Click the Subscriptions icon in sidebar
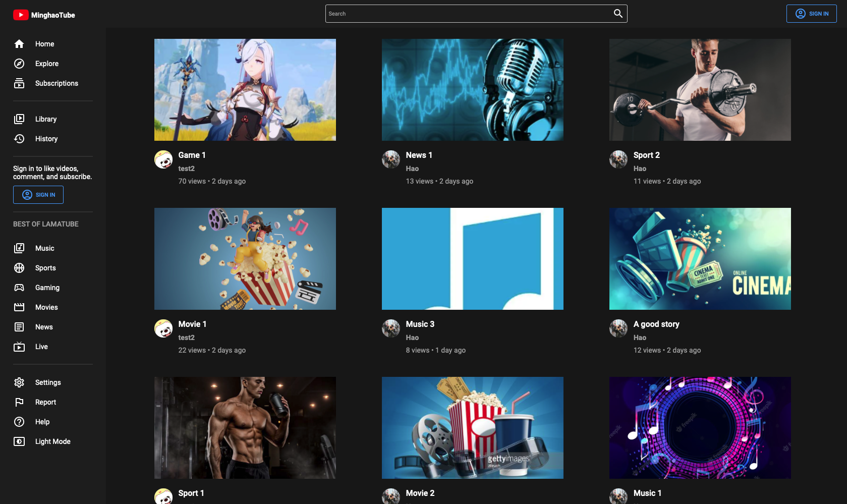847x504 pixels. tap(19, 83)
